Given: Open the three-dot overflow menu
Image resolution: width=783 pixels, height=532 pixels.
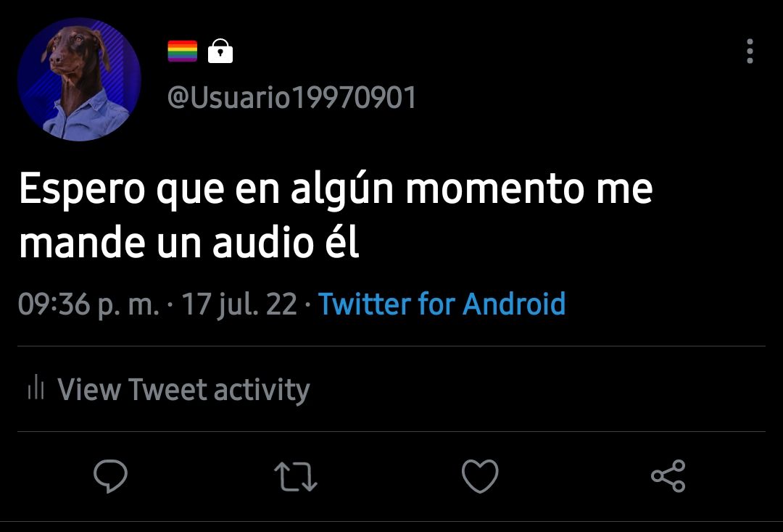Looking at the screenshot, I should tap(750, 51).
